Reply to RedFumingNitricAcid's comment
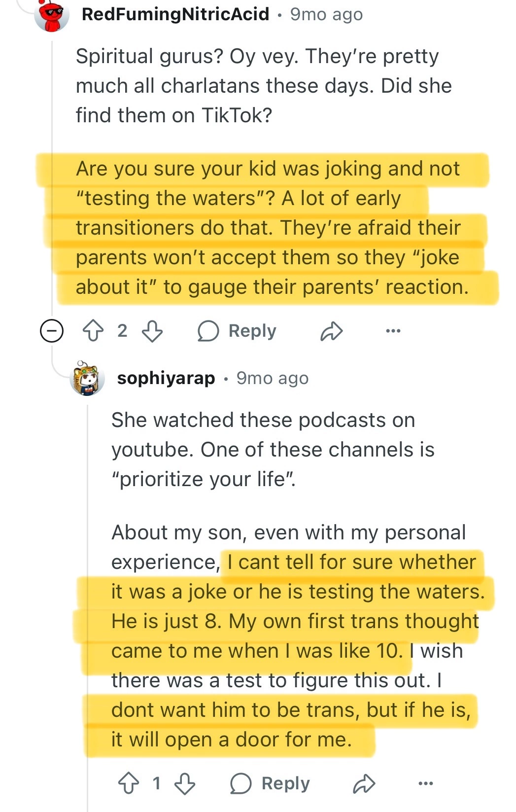516x812 pixels. pos(237,331)
